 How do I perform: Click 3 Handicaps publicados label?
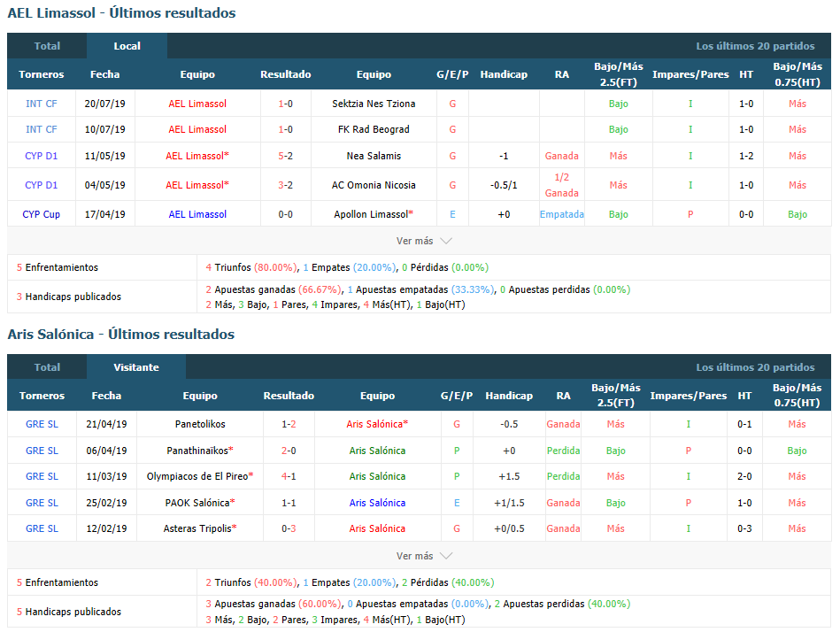click(68, 297)
